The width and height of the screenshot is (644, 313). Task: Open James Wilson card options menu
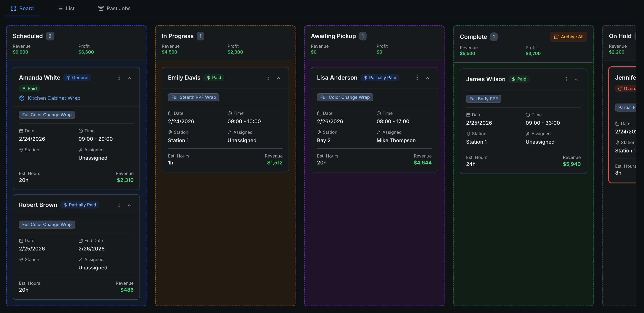pyautogui.click(x=566, y=79)
